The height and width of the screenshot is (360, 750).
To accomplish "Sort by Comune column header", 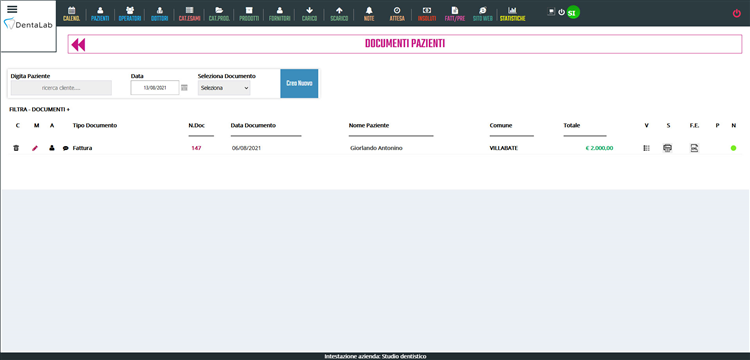I will [501, 125].
